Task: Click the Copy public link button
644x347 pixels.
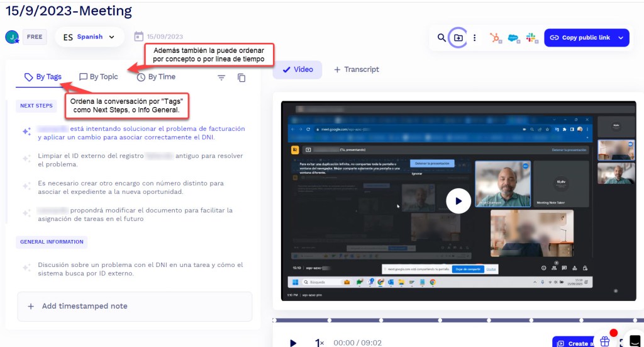Action: click(x=579, y=38)
